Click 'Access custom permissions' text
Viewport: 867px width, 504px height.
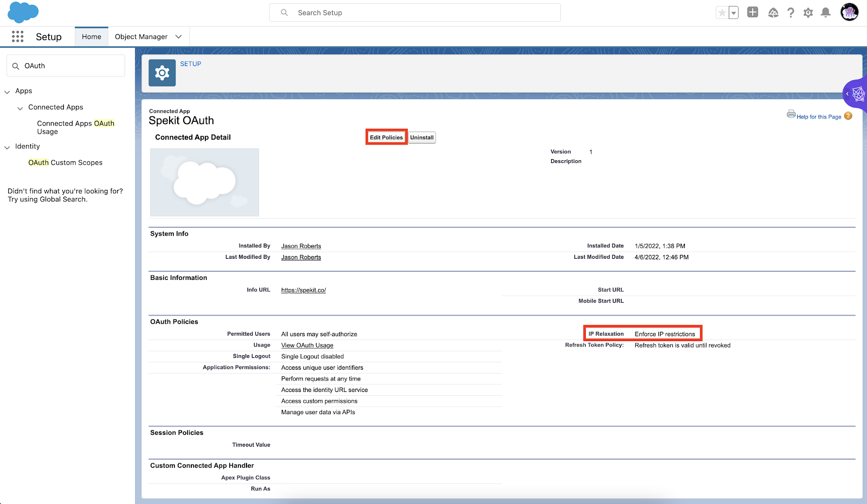click(319, 401)
